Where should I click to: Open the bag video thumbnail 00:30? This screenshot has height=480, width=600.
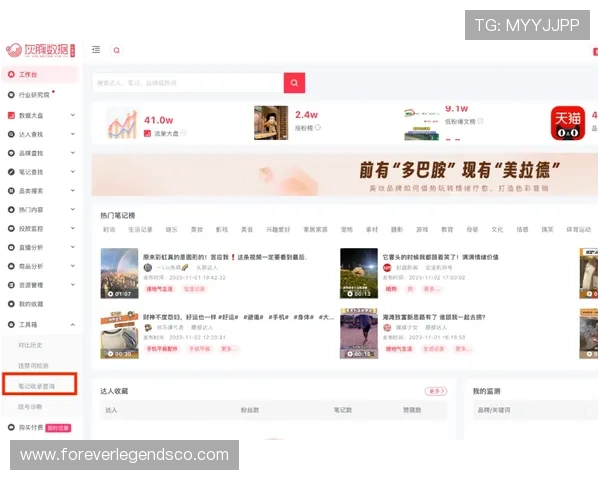point(119,334)
